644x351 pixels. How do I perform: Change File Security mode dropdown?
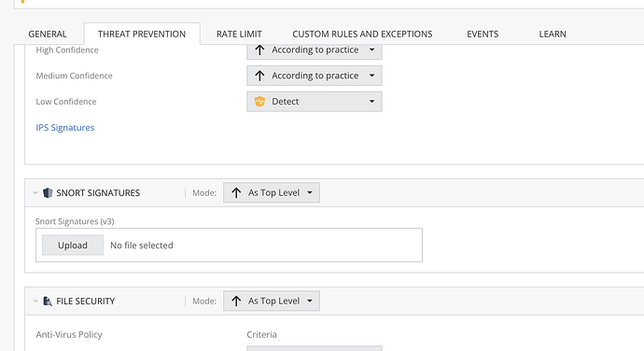[x=272, y=301]
